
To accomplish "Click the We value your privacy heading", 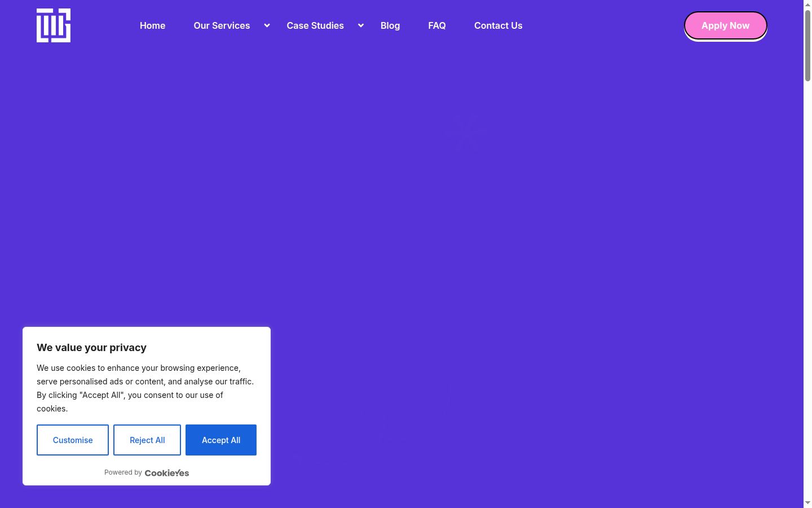I will (91, 348).
